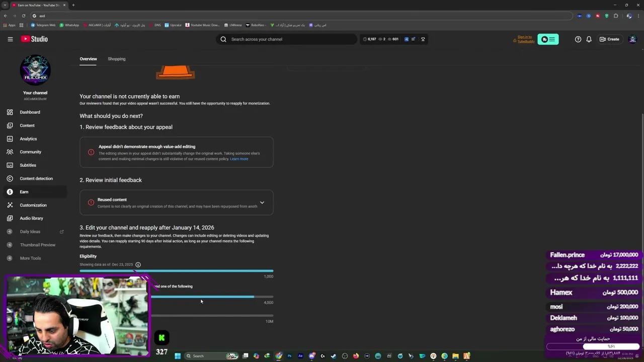Open a new browser tab
The image size is (644, 362).
[73, 5]
